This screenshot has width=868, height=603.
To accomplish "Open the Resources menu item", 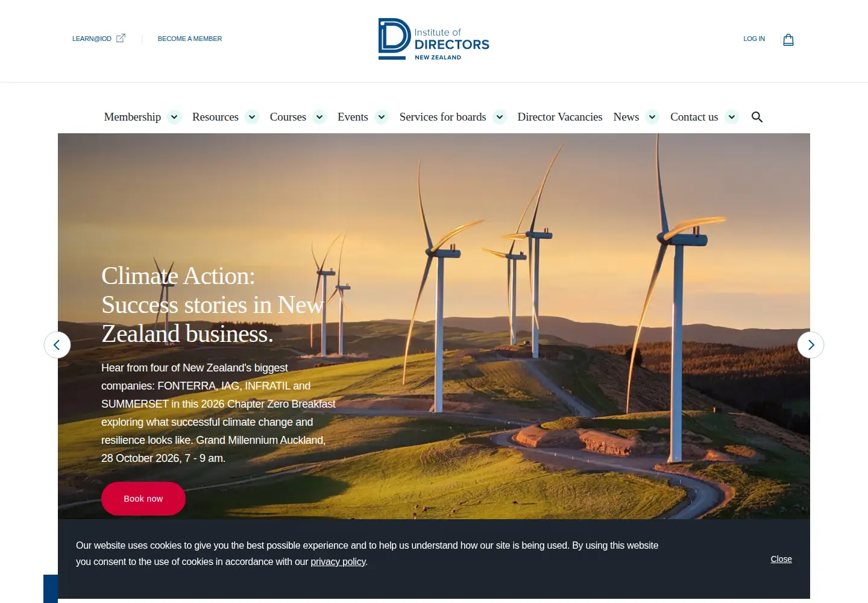I will [215, 117].
